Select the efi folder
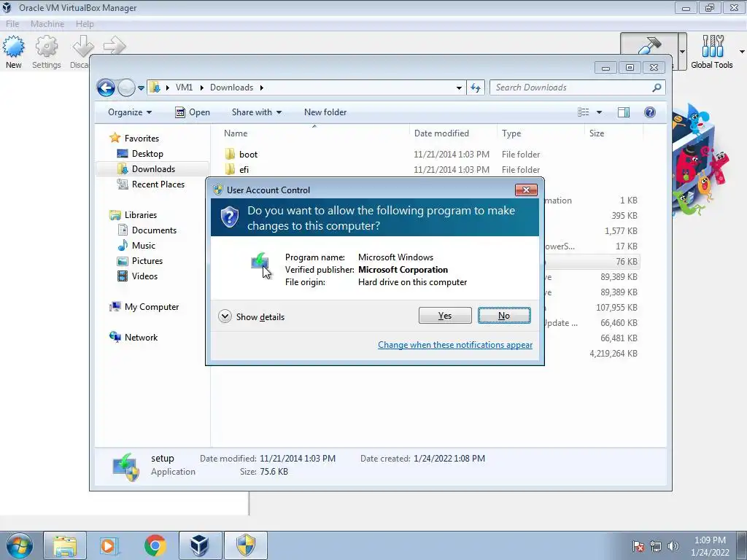Screen dimensions: 747x560 244,169
